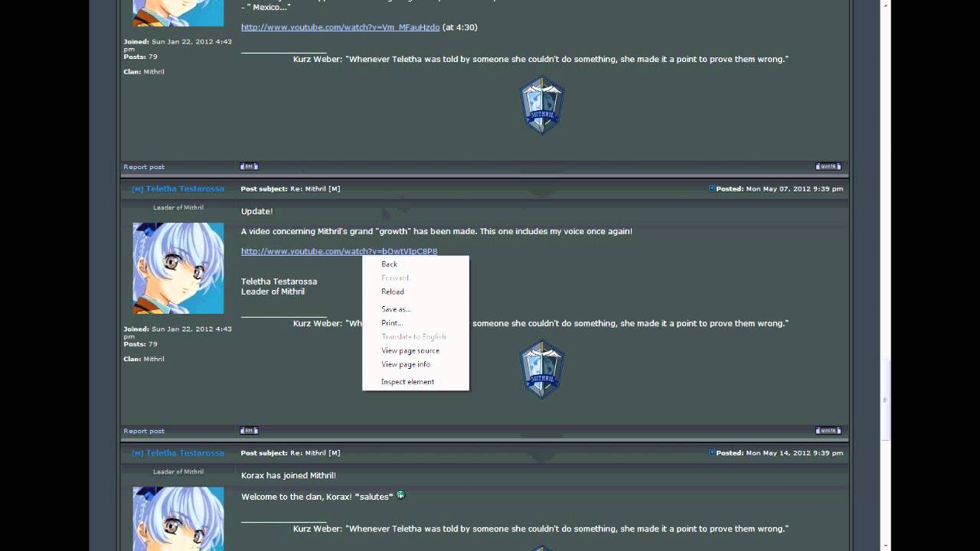
Task: Click PM button under the Update! post
Action: [x=249, y=430]
